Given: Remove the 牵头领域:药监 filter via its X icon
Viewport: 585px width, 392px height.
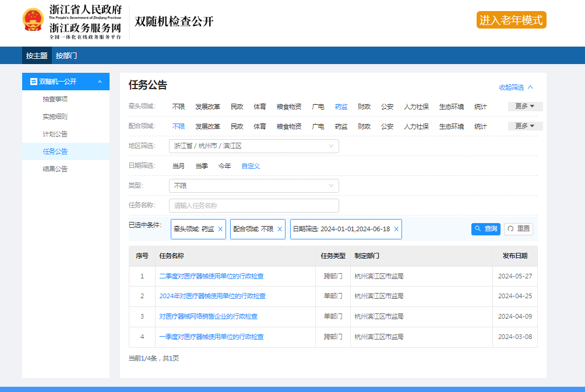Looking at the screenshot, I should tap(220, 229).
